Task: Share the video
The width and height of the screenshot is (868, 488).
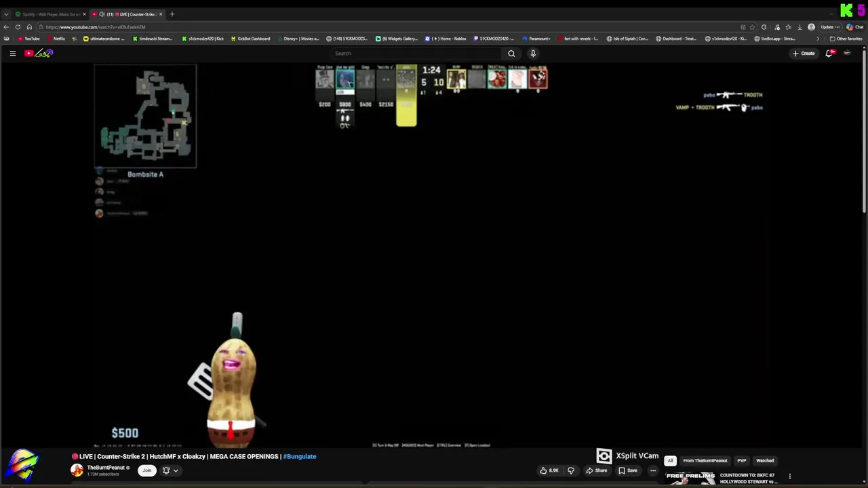Action: pos(597,470)
